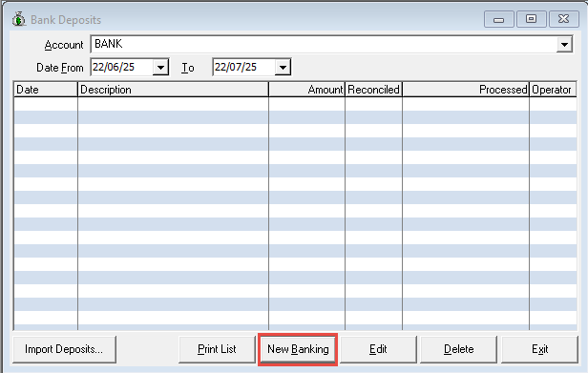Click the Bank Deposits money bag icon

(19, 19)
